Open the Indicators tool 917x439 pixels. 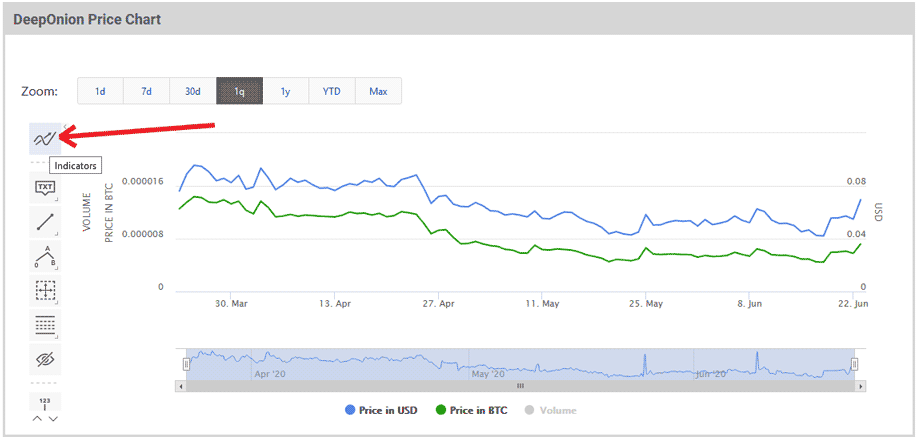click(x=45, y=139)
